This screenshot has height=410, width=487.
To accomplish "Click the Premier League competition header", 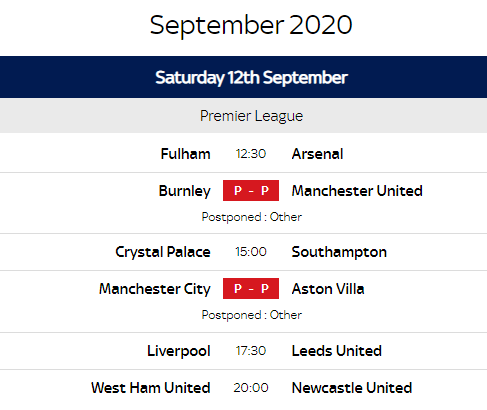I will click(243, 116).
